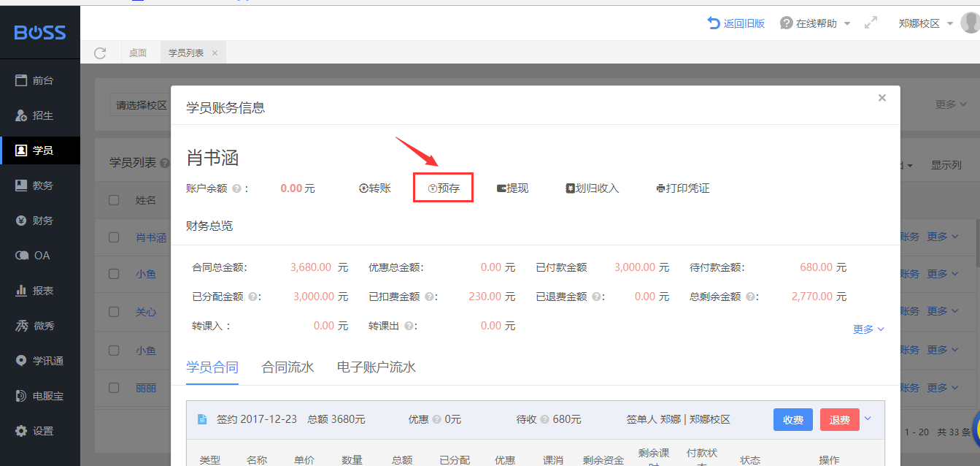
Task: Select 学员 in the sidebar
Action: pos(40,150)
